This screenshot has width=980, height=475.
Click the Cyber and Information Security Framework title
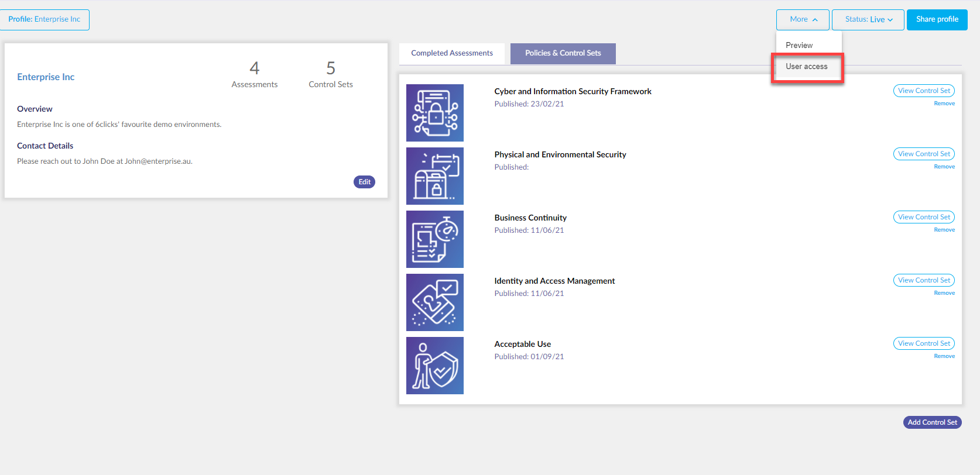tap(573, 91)
